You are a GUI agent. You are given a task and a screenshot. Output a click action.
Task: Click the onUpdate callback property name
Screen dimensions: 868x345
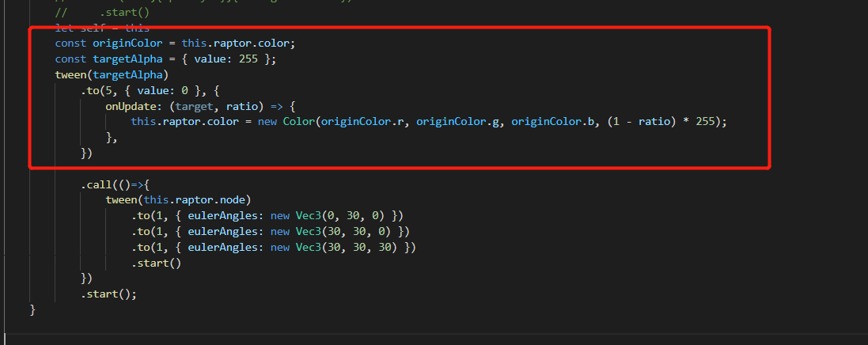click(x=131, y=106)
